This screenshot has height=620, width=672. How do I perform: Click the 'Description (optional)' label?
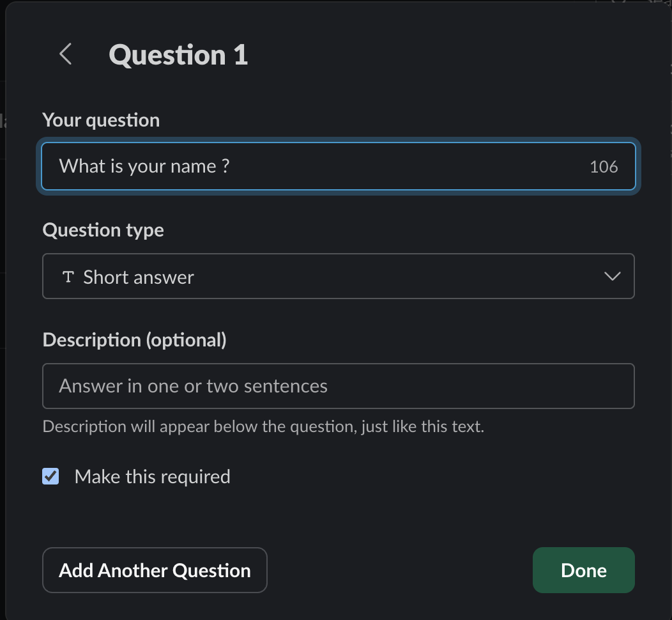[x=134, y=340]
